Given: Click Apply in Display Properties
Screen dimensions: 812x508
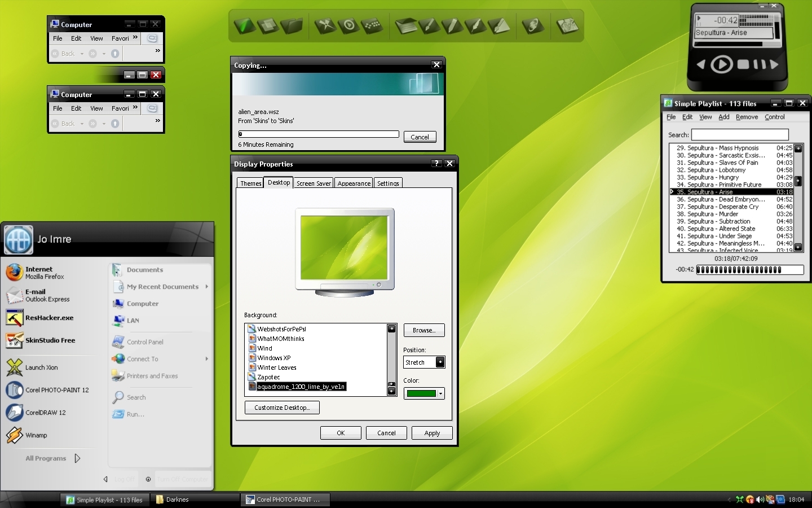Looking at the screenshot, I should 432,433.
